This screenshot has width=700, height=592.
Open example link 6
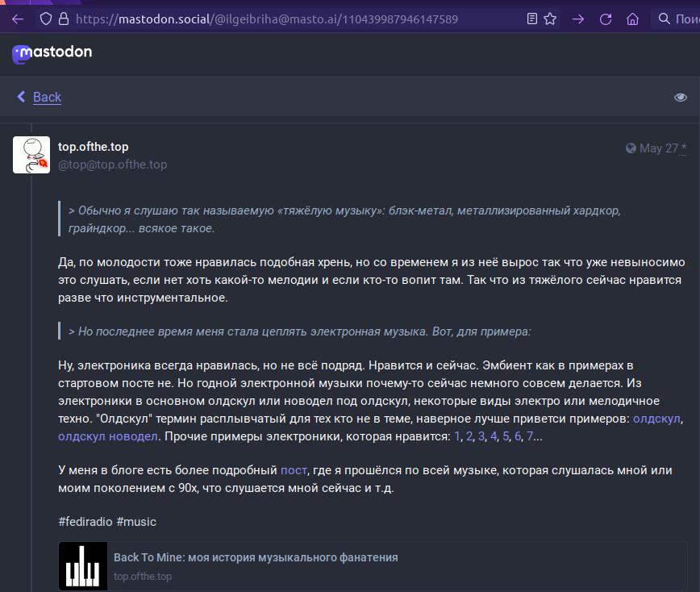pyautogui.click(x=518, y=436)
